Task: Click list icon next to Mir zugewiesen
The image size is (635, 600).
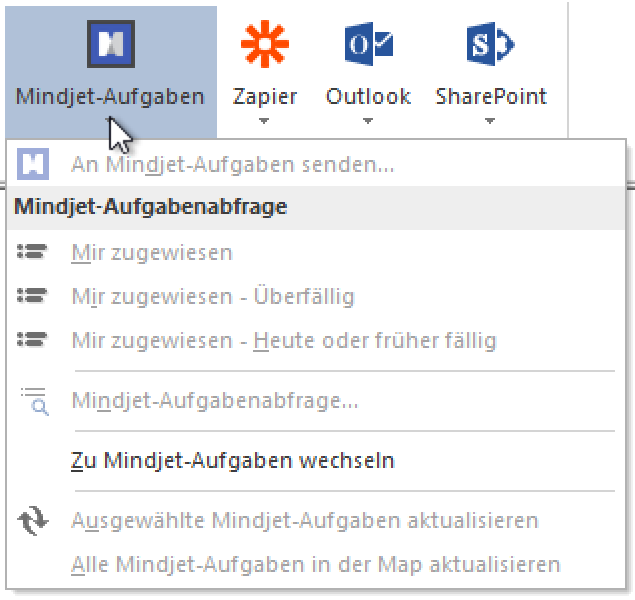Action: click(32, 251)
